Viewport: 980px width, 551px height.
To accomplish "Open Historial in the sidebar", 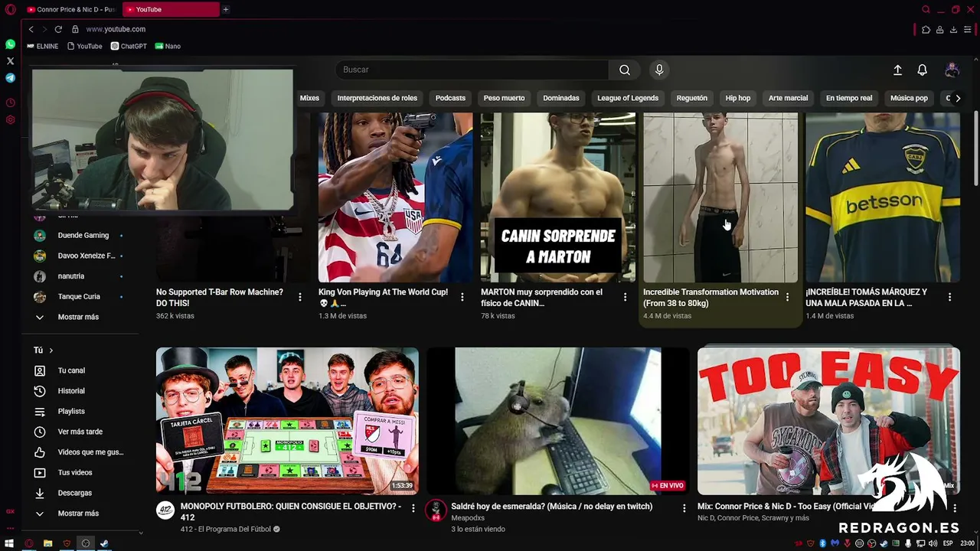I will click(78, 391).
